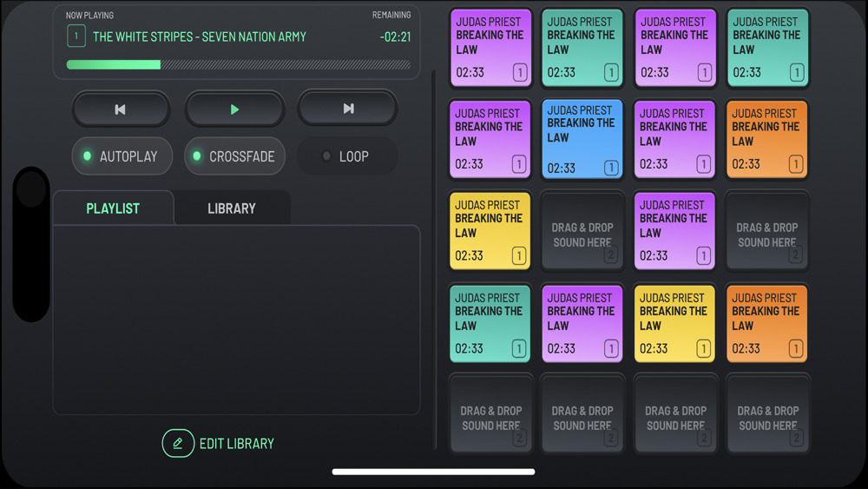Disable the Autoplay toggle
The width and height of the screenshot is (868, 489).
click(122, 156)
